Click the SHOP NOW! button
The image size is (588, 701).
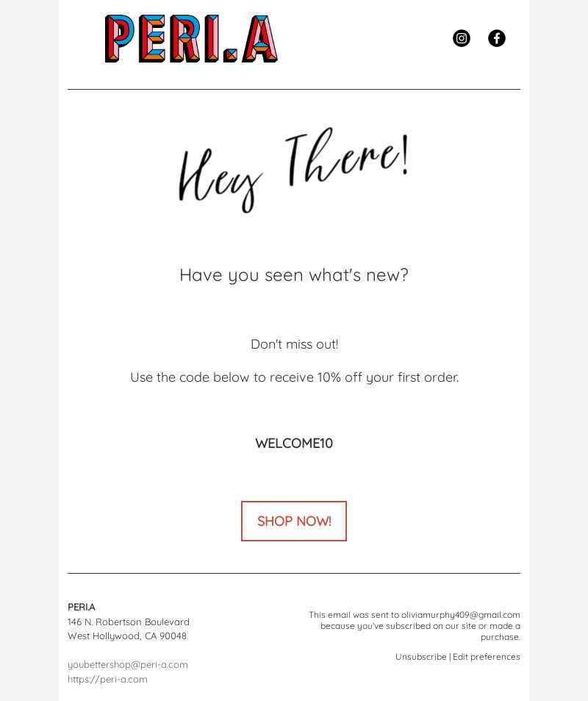(294, 522)
